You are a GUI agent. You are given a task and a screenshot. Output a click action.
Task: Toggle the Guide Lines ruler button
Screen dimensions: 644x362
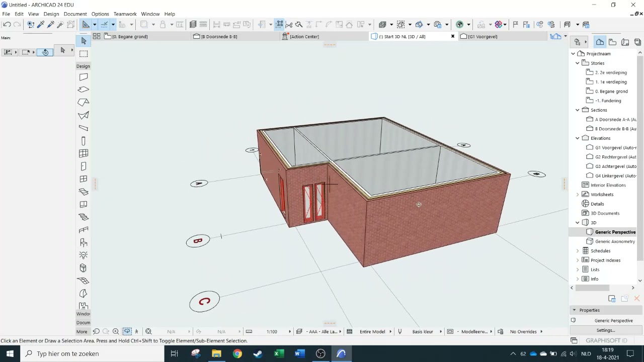pyautogui.click(x=86, y=24)
